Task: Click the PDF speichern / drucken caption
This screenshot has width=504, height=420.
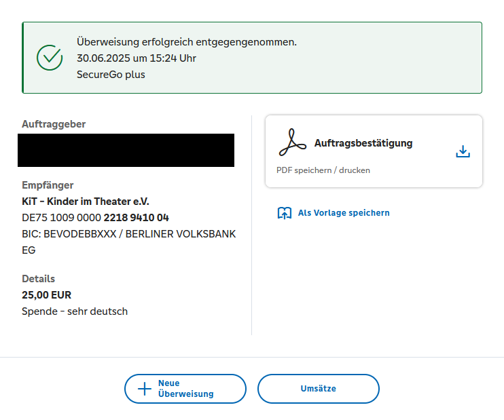Action: (x=323, y=170)
